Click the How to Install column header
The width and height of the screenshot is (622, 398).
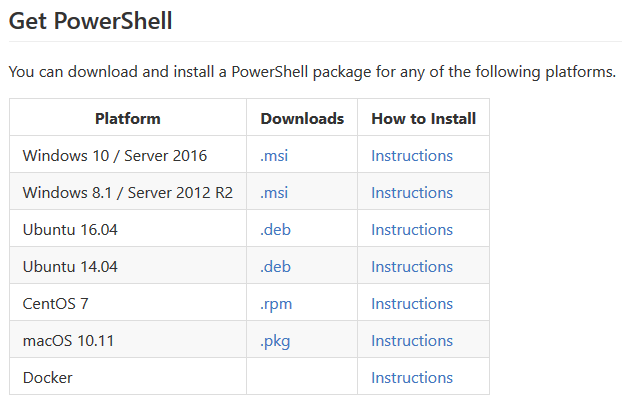pyautogui.click(x=423, y=119)
